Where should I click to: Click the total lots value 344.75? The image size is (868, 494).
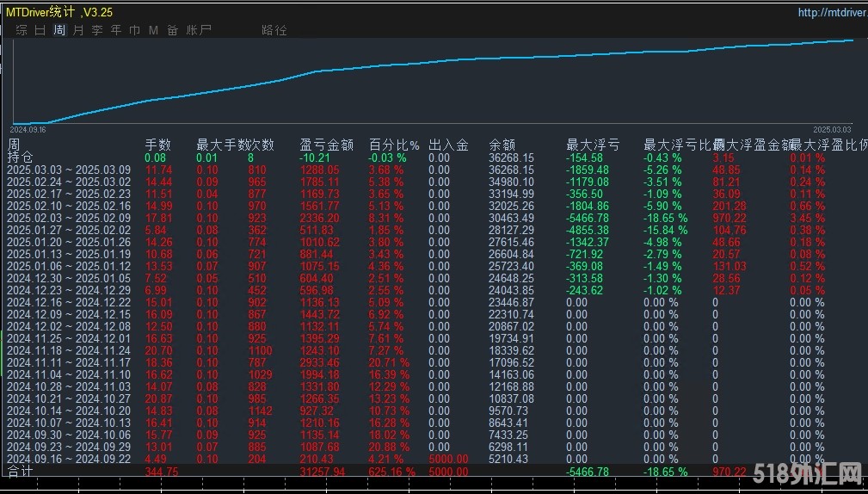click(x=162, y=472)
